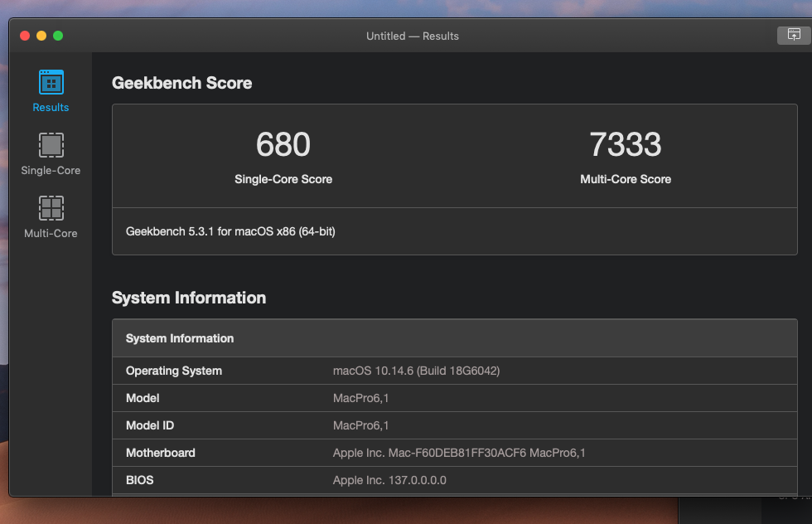
Task: Click the Geekbench Score heading
Action: coord(181,83)
